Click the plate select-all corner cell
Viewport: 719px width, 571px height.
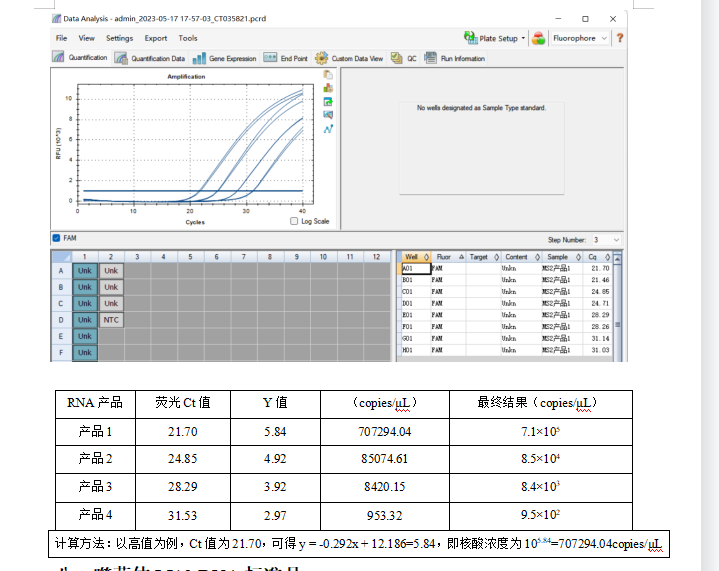point(61,257)
